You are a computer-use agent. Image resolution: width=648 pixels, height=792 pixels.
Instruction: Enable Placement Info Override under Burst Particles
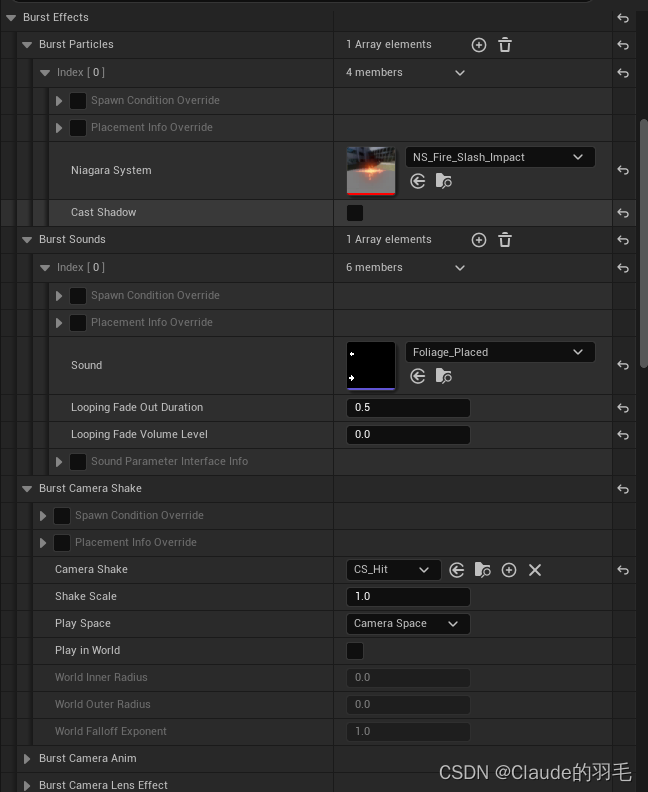77,127
